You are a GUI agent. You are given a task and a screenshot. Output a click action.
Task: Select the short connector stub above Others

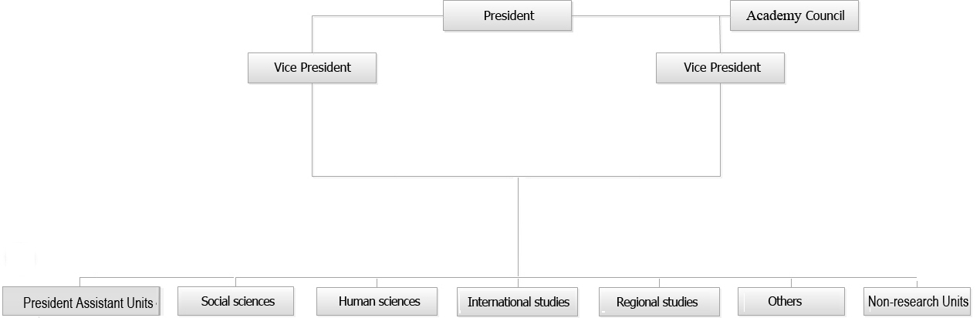click(791, 282)
